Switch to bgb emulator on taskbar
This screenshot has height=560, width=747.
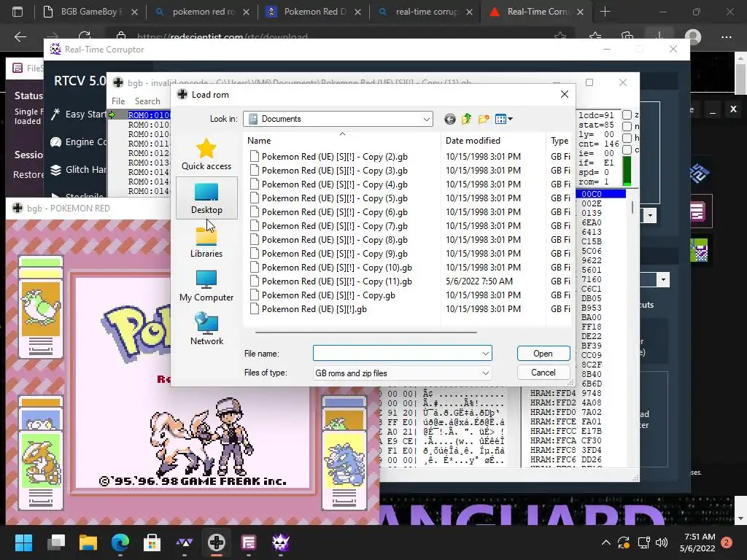(x=216, y=542)
